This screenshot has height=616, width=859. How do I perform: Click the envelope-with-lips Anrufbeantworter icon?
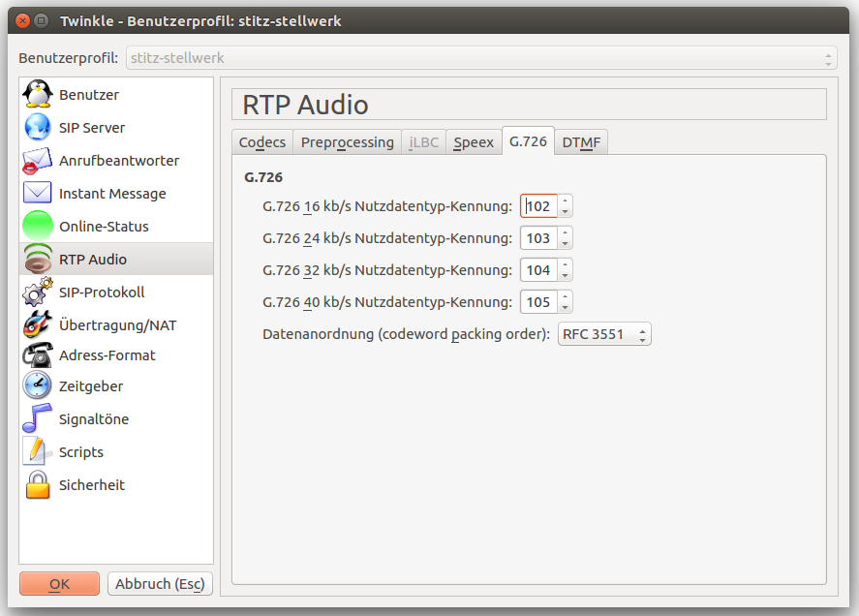[37, 160]
